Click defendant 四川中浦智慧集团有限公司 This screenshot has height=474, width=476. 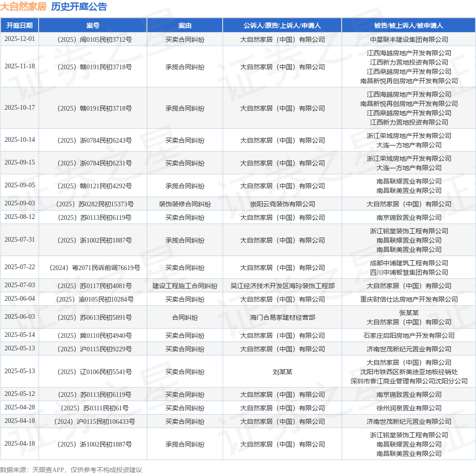click(409, 272)
